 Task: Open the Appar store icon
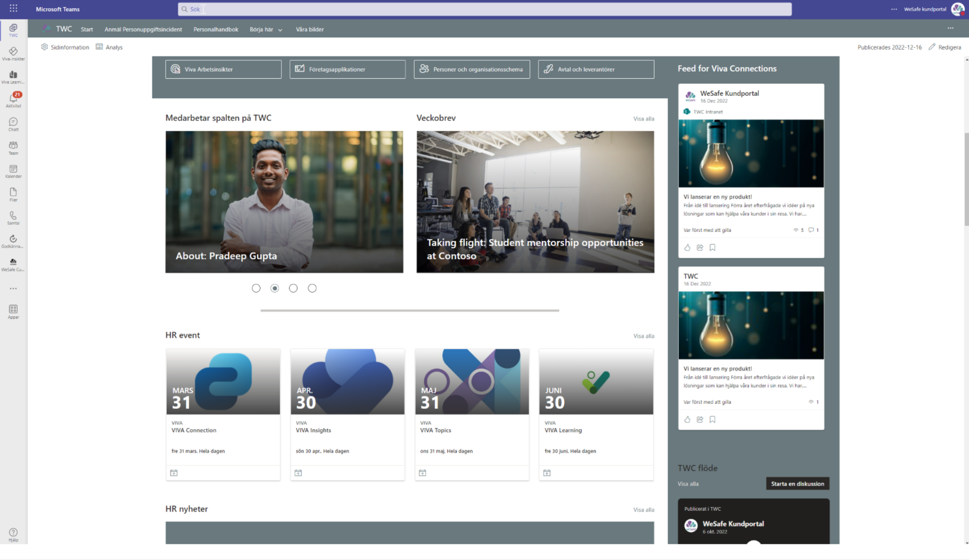pos(13,311)
